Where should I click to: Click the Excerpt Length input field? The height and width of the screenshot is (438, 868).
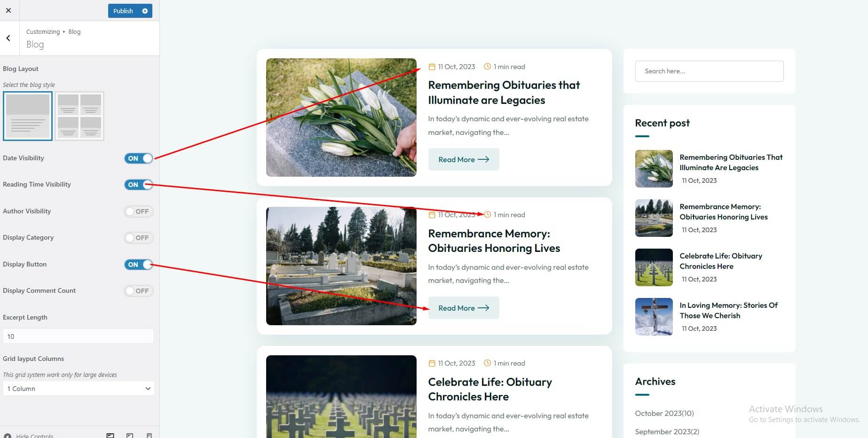click(x=78, y=336)
